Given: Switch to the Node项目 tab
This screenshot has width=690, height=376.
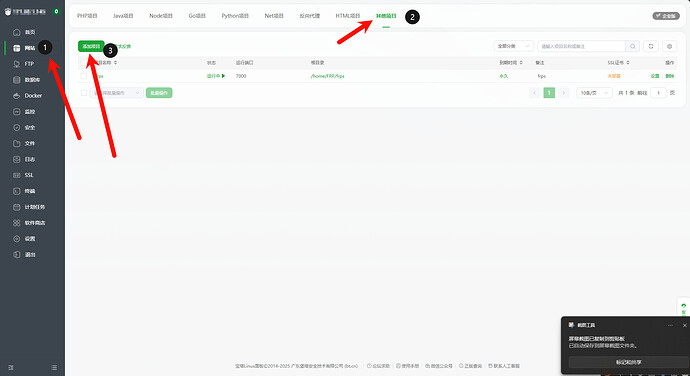Looking at the screenshot, I should point(161,16).
